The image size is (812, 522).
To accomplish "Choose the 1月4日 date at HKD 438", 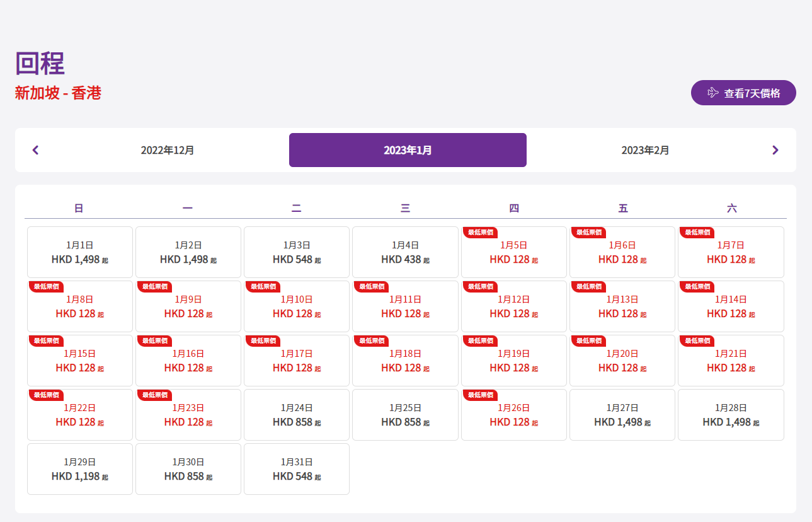I will (x=405, y=252).
